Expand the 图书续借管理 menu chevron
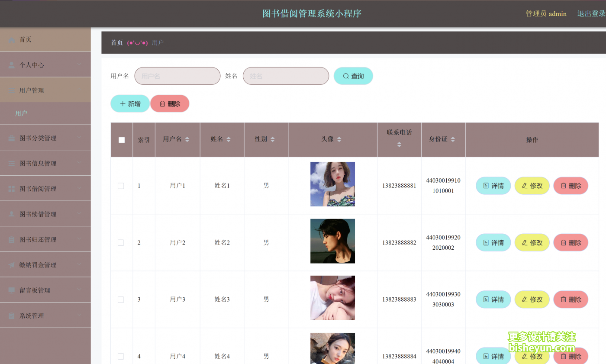The width and height of the screenshot is (606, 364). [x=79, y=214]
